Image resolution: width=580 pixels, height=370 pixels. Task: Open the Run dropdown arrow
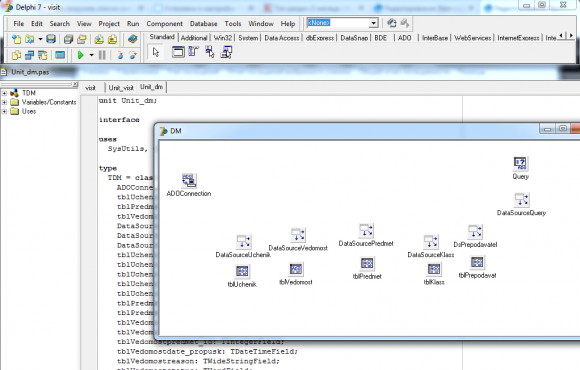point(91,55)
